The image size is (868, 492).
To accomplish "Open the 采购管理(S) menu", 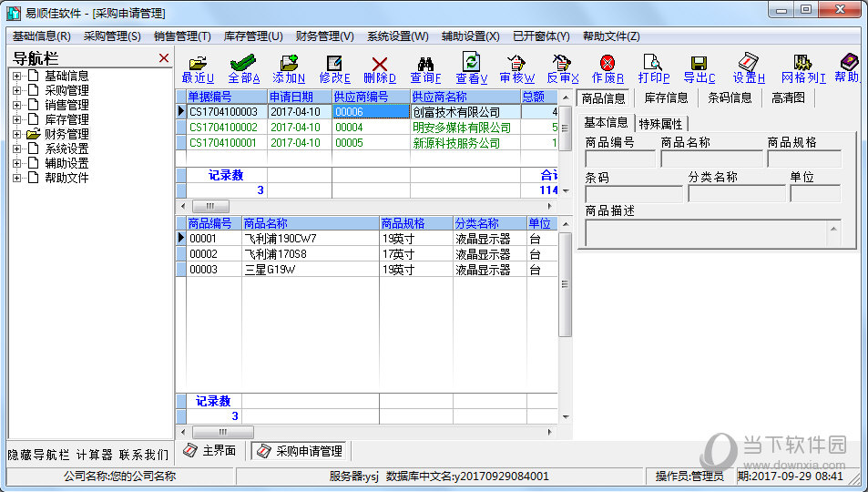I will click(x=112, y=36).
